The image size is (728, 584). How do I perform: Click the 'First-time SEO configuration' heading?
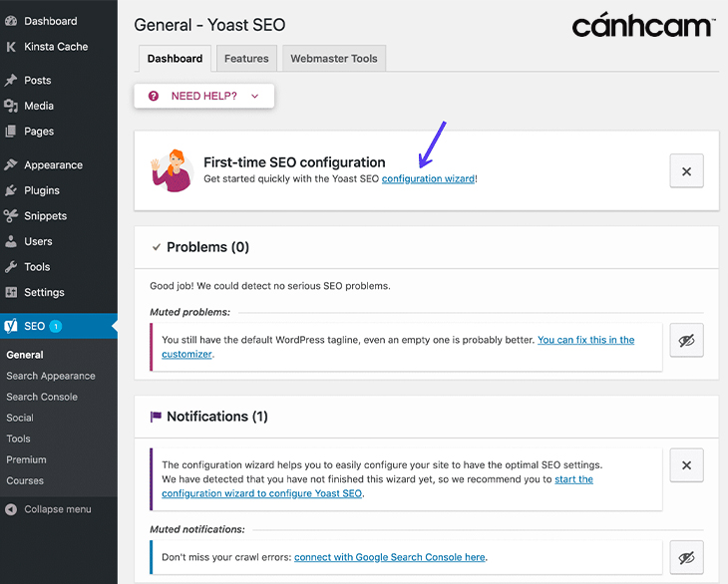pos(294,162)
